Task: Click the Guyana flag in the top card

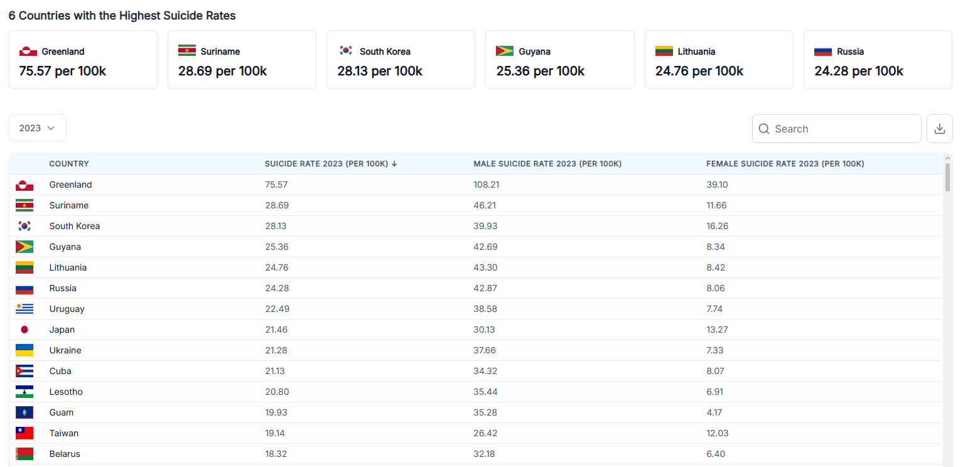Action: click(x=505, y=51)
